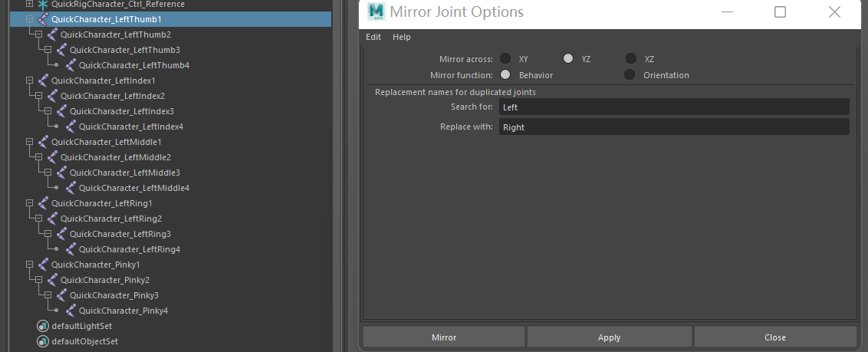Click the Search for field containing Left
This screenshot has width=868, height=352.
click(x=674, y=107)
